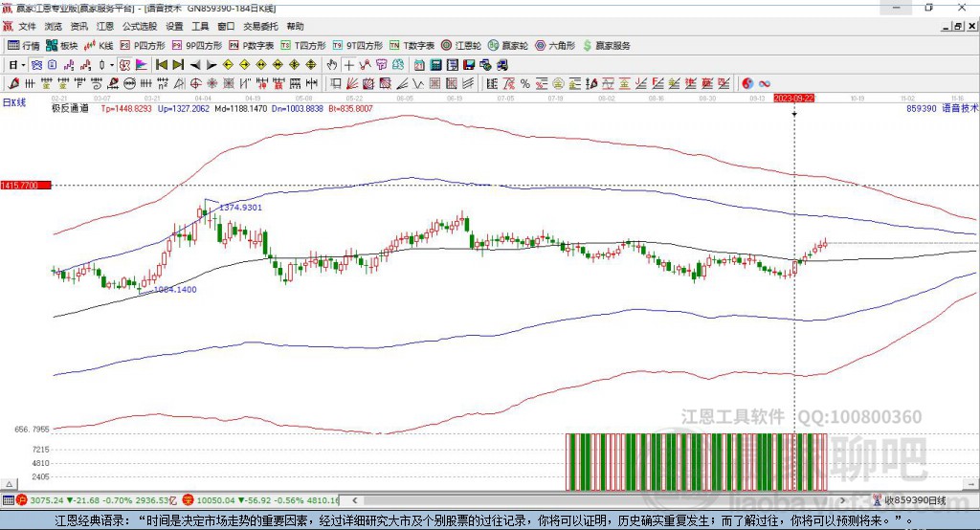Select the red pencil drawing tool
The image size is (980, 530).
(13, 83)
